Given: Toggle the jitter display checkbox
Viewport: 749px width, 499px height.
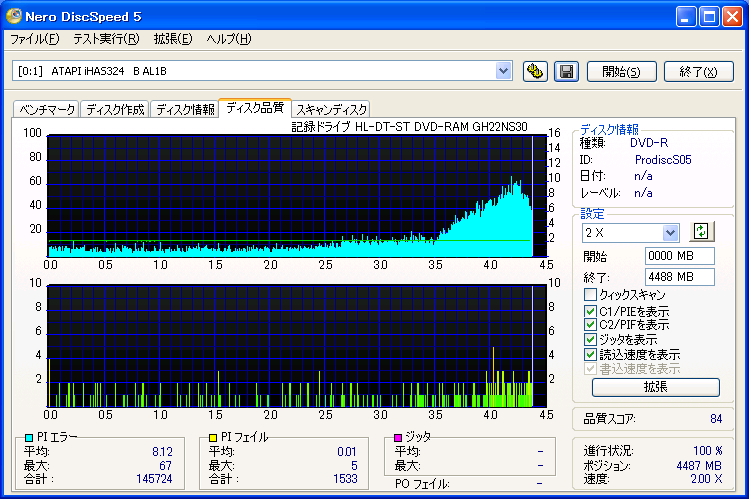Looking at the screenshot, I should coord(590,340).
